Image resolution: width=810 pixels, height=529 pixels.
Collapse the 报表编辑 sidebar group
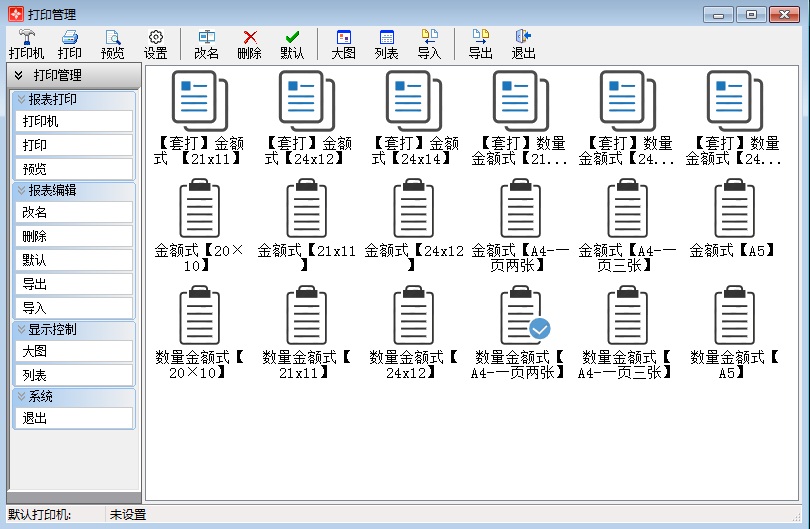pos(21,190)
